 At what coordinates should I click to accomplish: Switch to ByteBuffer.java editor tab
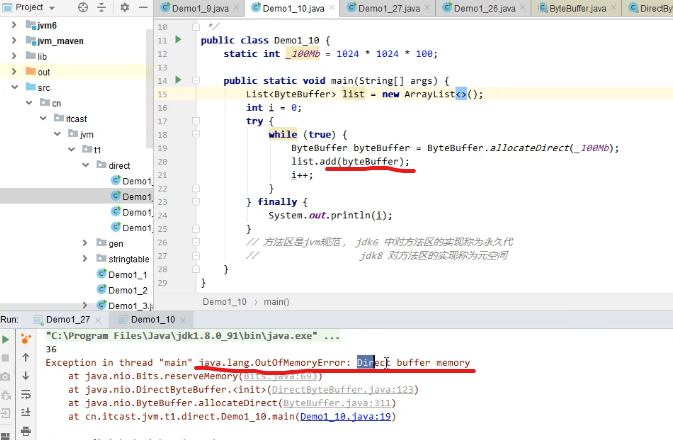click(x=577, y=8)
